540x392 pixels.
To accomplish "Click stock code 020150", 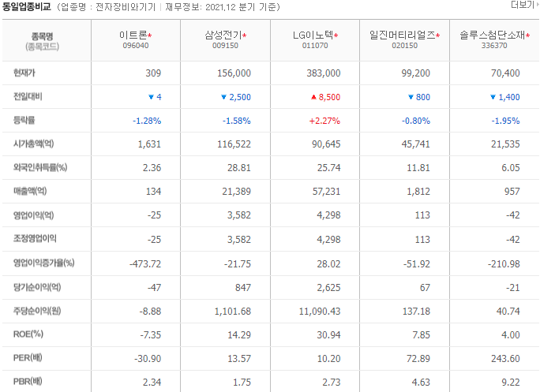I will coord(405,46).
